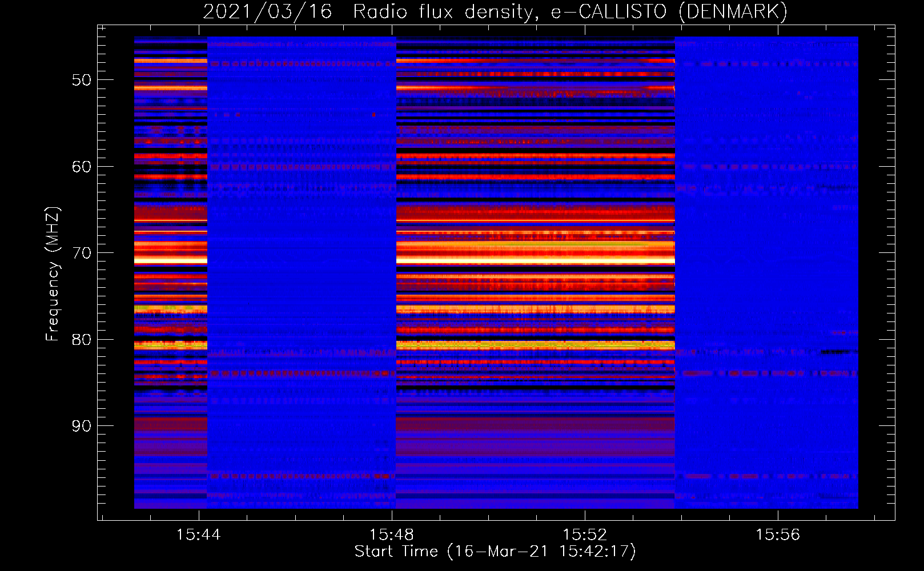The width and height of the screenshot is (924, 571).
Task: Click the 80 frequency tick label
Action: (82, 340)
